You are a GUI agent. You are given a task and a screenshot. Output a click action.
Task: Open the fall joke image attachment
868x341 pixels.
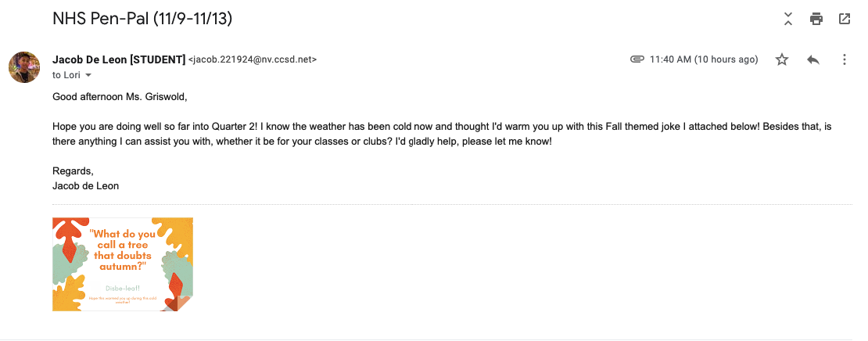click(123, 264)
